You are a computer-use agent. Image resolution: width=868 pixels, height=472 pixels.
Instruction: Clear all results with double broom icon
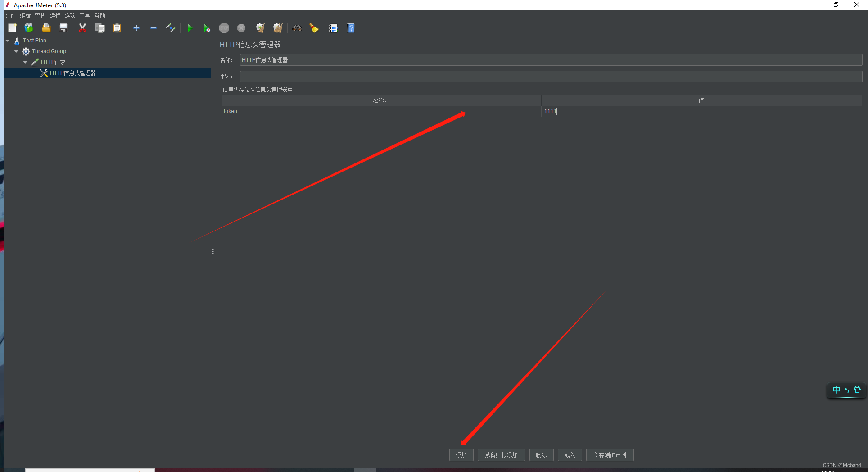pos(278,28)
